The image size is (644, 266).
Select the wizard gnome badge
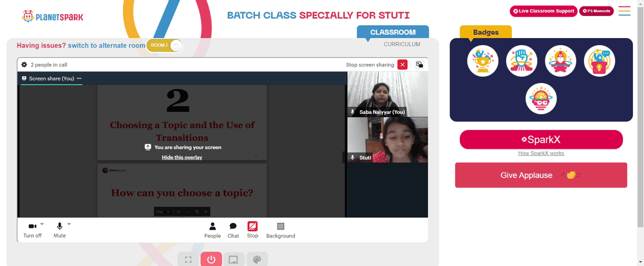click(561, 61)
